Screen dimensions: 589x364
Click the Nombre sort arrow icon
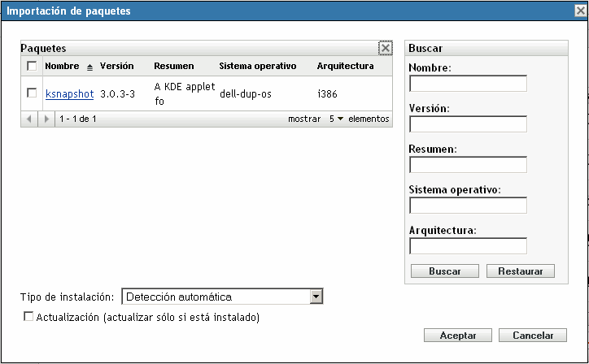pos(89,67)
